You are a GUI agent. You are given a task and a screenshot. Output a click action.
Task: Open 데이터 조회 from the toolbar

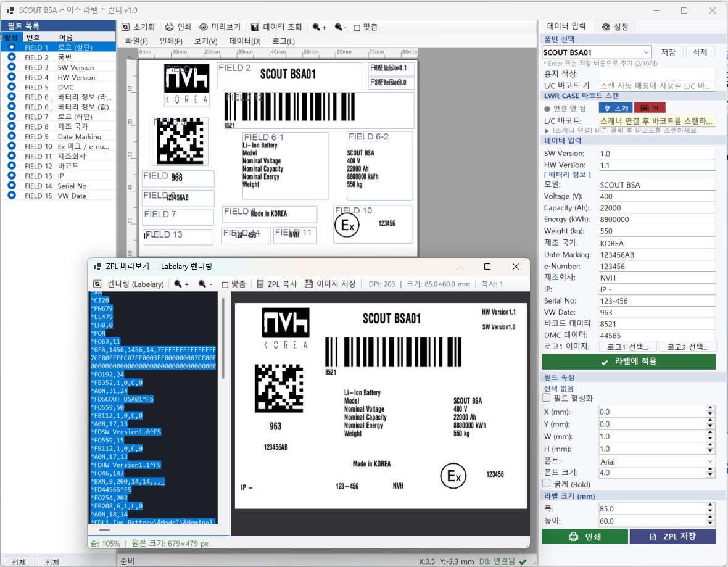276,27
